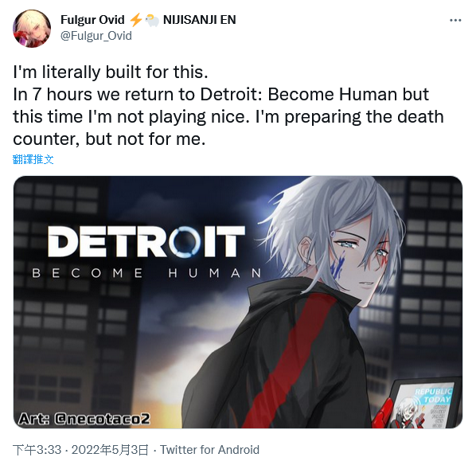476x469 pixels.
Task: Open the tweet's more options menu
Action: click(x=455, y=21)
